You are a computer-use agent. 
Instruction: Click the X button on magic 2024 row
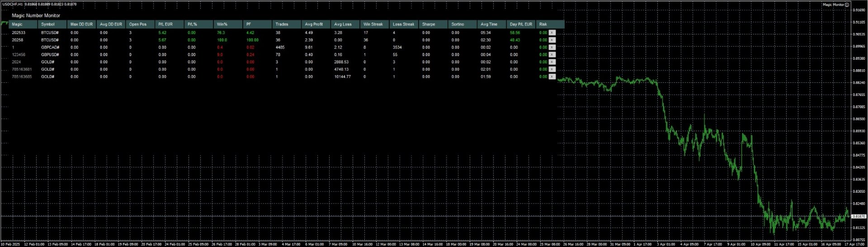(552, 62)
